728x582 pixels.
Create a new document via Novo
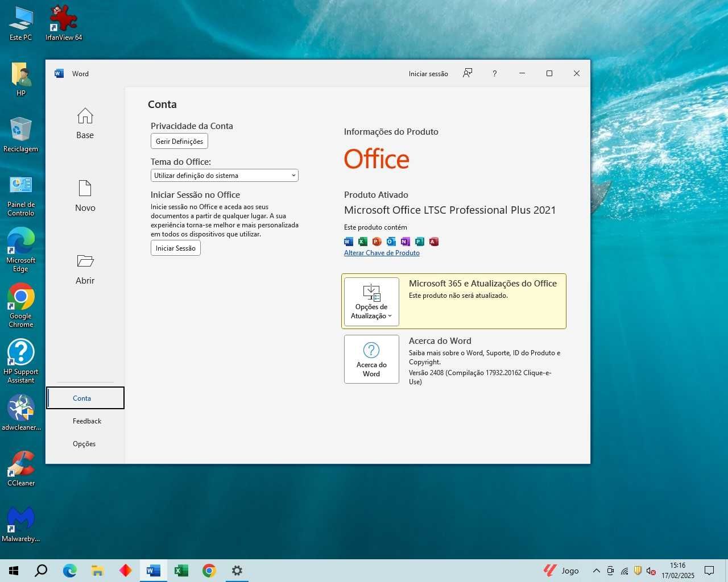click(x=85, y=197)
